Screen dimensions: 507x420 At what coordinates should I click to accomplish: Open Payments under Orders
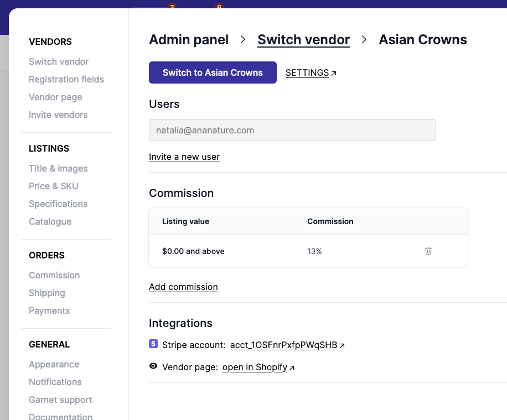(49, 310)
